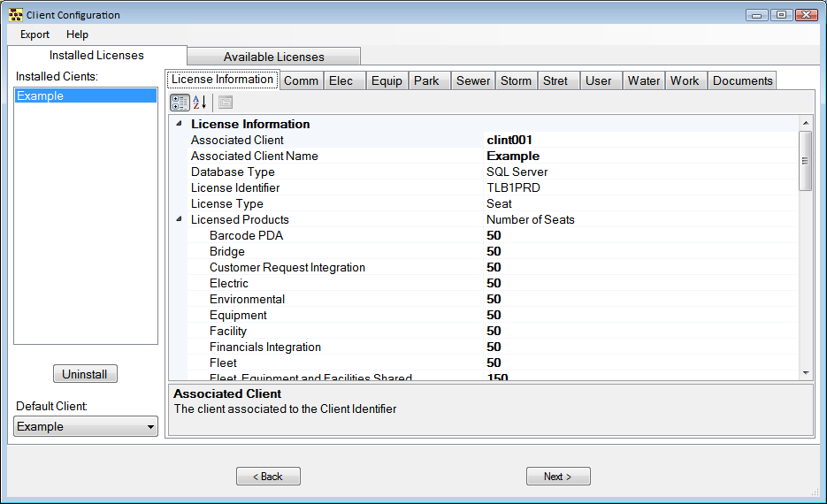Click the property grid scrollbar down arrow
Image resolution: width=827 pixels, height=504 pixels.
point(805,373)
